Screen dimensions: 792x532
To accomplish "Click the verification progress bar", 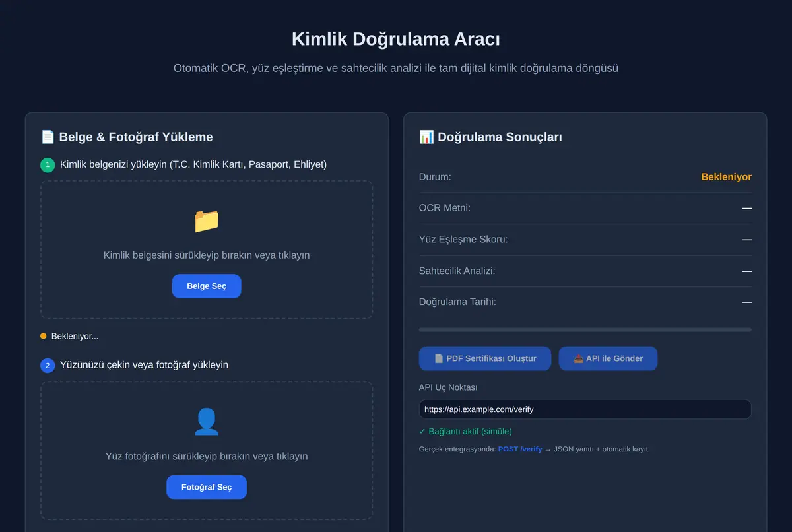I will click(x=585, y=329).
